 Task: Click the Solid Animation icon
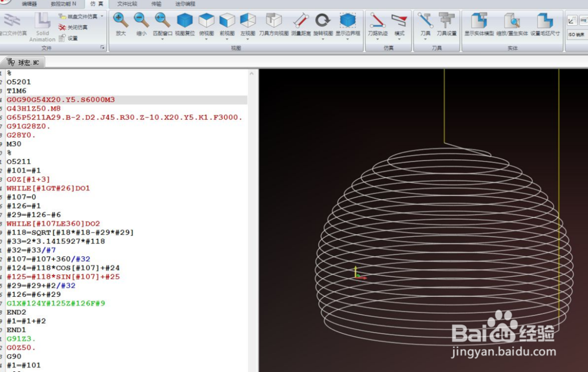[x=42, y=20]
